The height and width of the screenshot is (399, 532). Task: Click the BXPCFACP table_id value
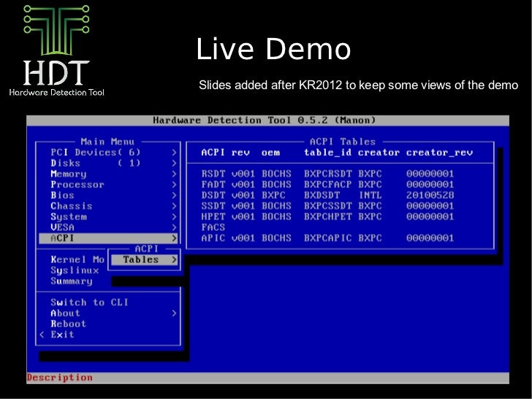pos(327,185)
